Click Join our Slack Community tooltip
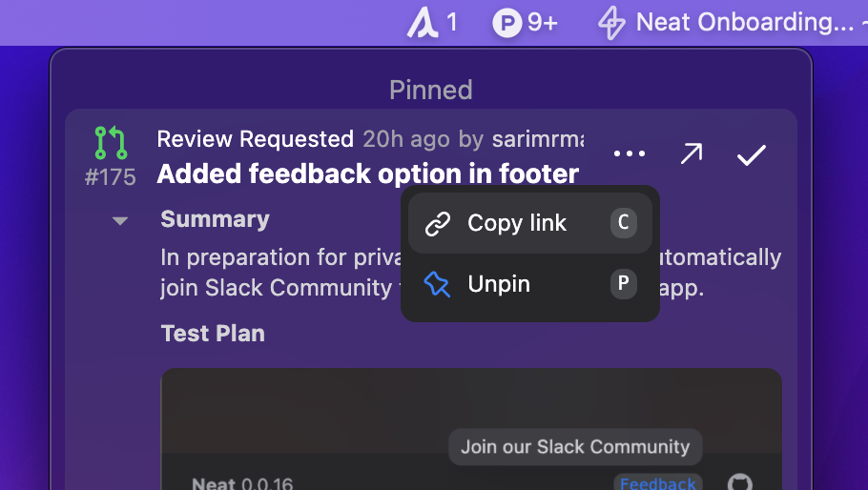868x490 pixels. click(575, 447)
